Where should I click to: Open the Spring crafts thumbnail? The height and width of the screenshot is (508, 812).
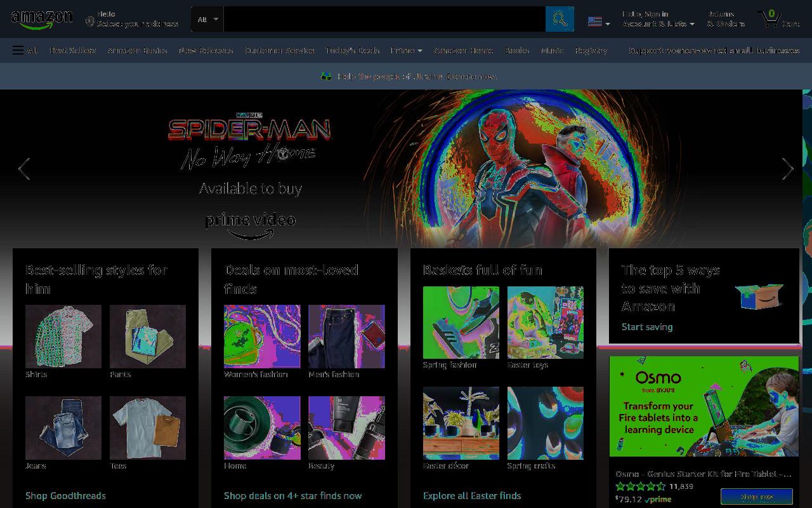click(546, 423)
